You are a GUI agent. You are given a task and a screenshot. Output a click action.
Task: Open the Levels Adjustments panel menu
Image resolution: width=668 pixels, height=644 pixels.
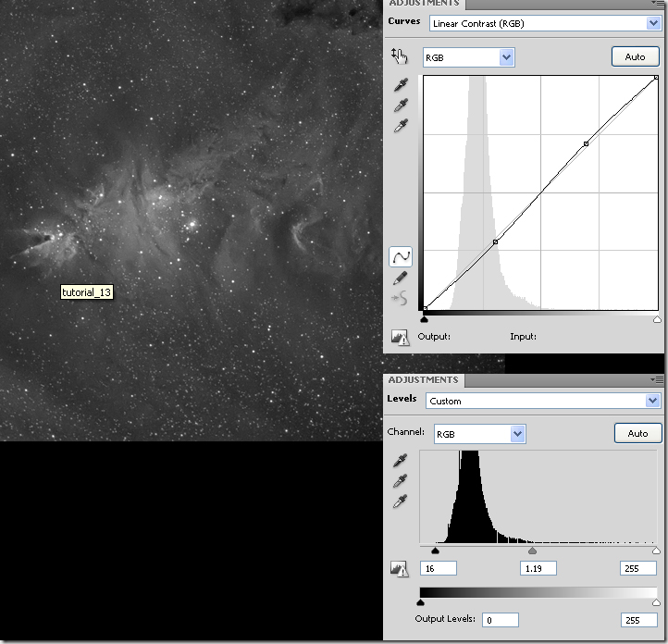point(657,379)
